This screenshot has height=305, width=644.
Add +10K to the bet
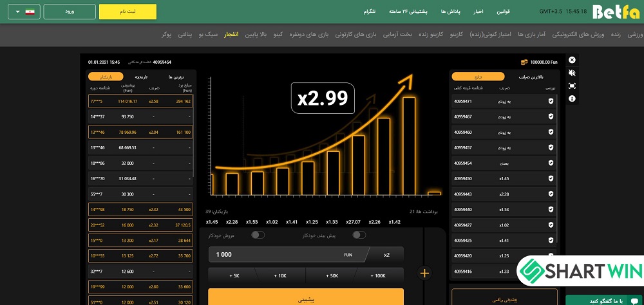(x=281, y=276)
